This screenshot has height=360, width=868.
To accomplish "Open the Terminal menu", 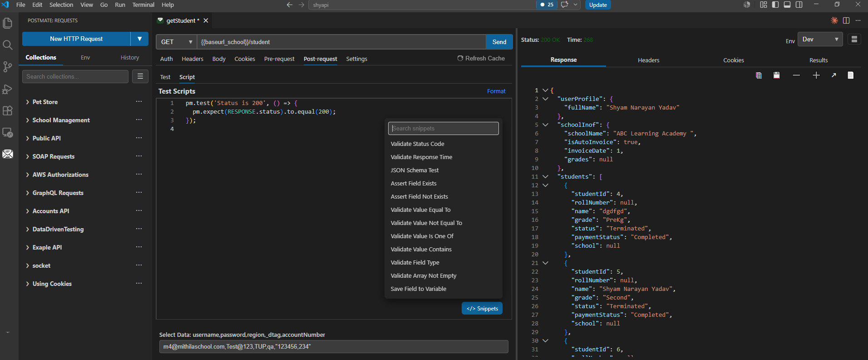I will point(143,5).
